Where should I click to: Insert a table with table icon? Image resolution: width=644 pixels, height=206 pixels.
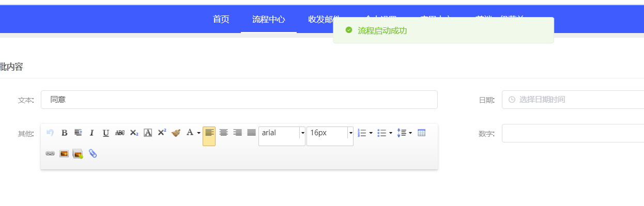(x=422, y=133)
